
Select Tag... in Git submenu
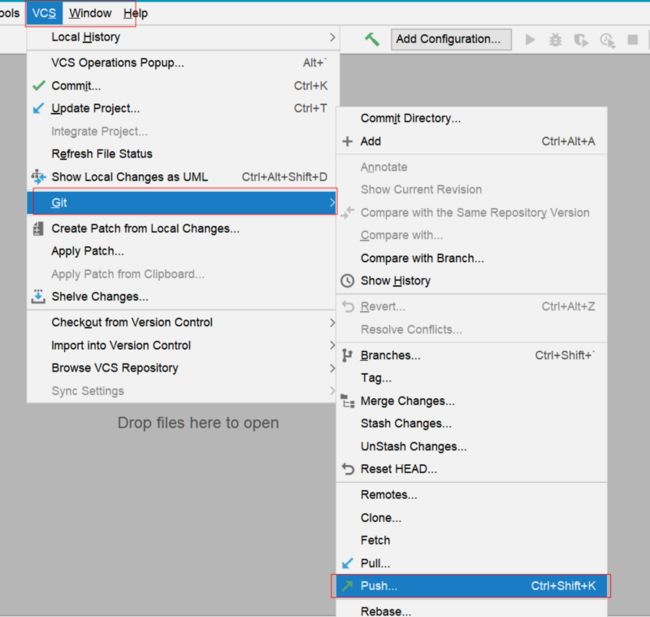[x=472, y=378]
